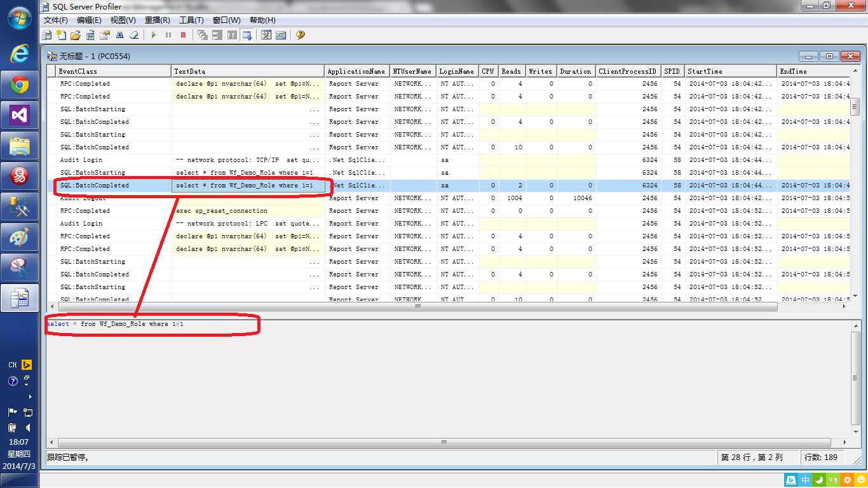
Task: Open trace Properties from the toolbar
Action: 105,35
